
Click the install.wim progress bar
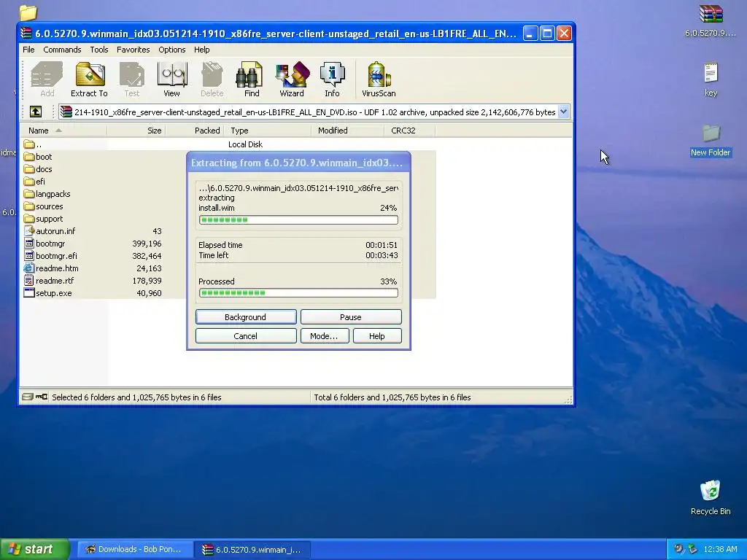[x=298, y=219]
